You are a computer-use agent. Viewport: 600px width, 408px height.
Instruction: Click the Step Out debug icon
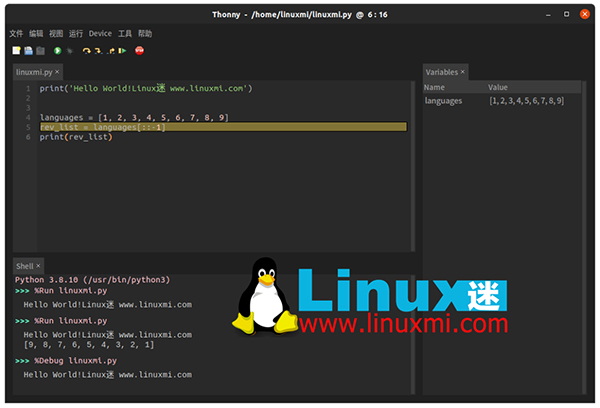[111, 51]
